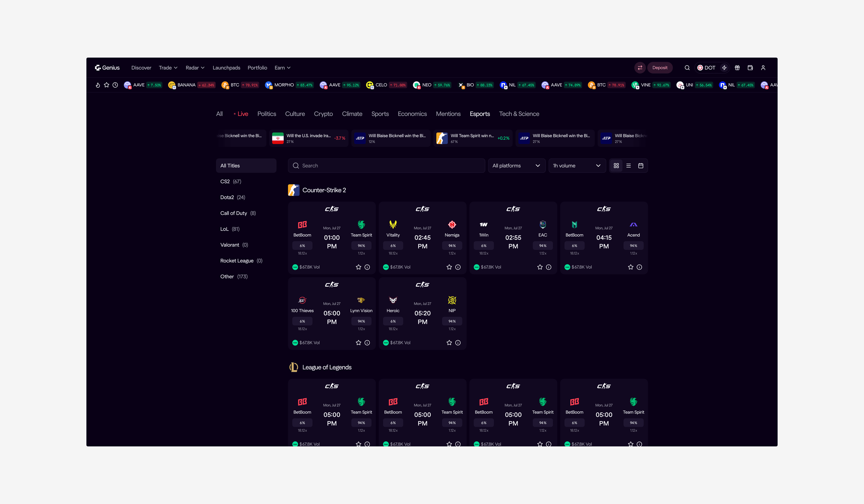
Task: Click the Genius logo
Action: tap(107, 67)
